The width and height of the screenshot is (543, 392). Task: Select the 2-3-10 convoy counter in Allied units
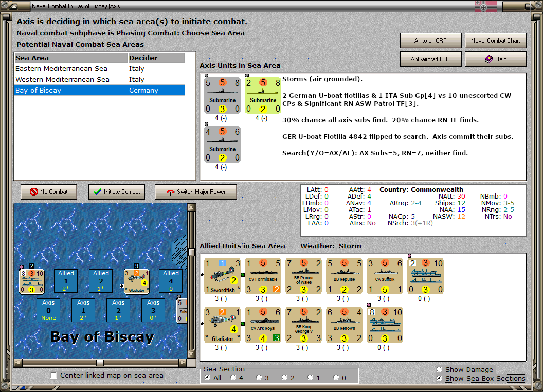click(426, 276)
